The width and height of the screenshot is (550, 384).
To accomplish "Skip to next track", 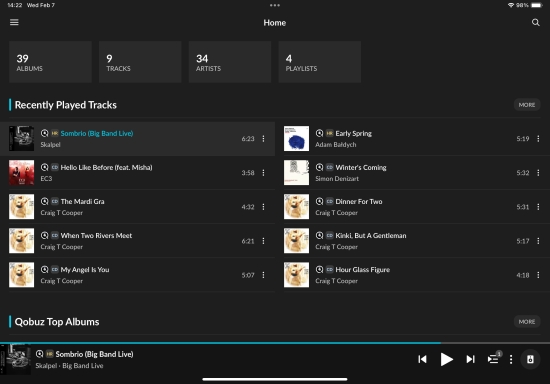I will [x=470, y=359].
